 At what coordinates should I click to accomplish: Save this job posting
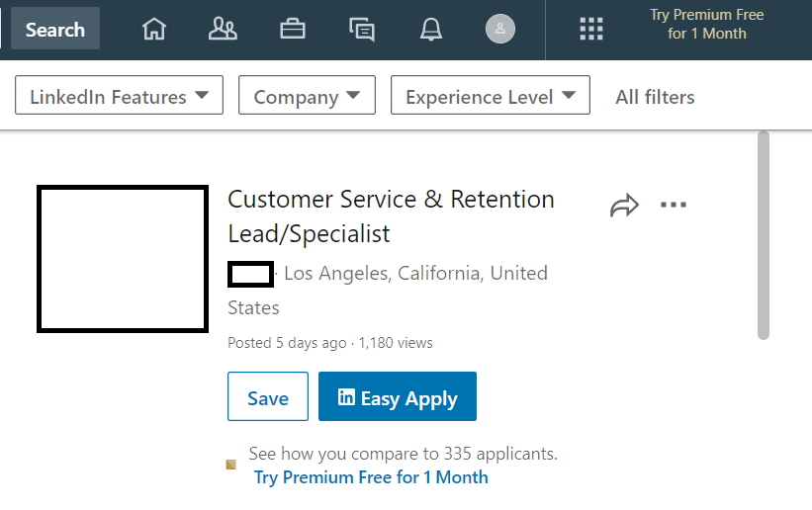coord(268,396)
